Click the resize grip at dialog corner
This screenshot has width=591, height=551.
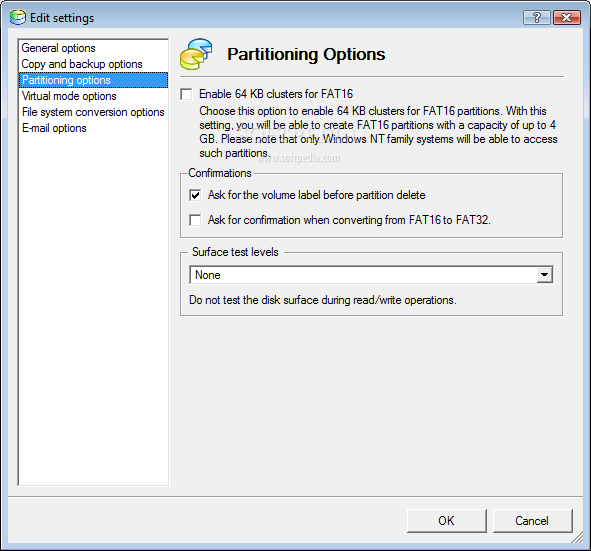pos(577,537)
